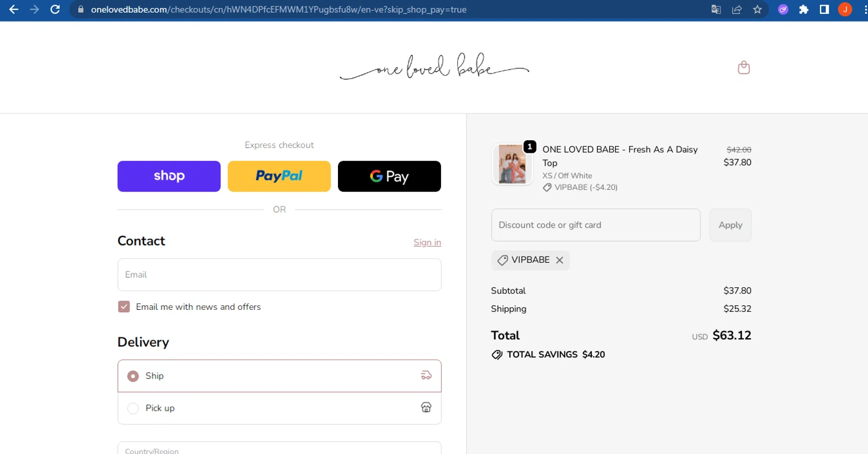Reload the checkout page
This screenshot has height=454, width=868.
coord(55,9)
